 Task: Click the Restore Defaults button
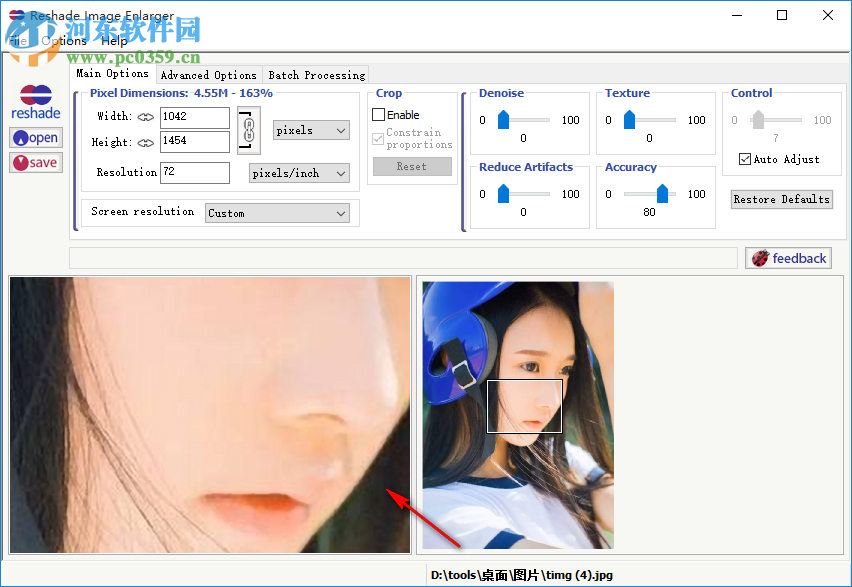[x=781, y=199]
